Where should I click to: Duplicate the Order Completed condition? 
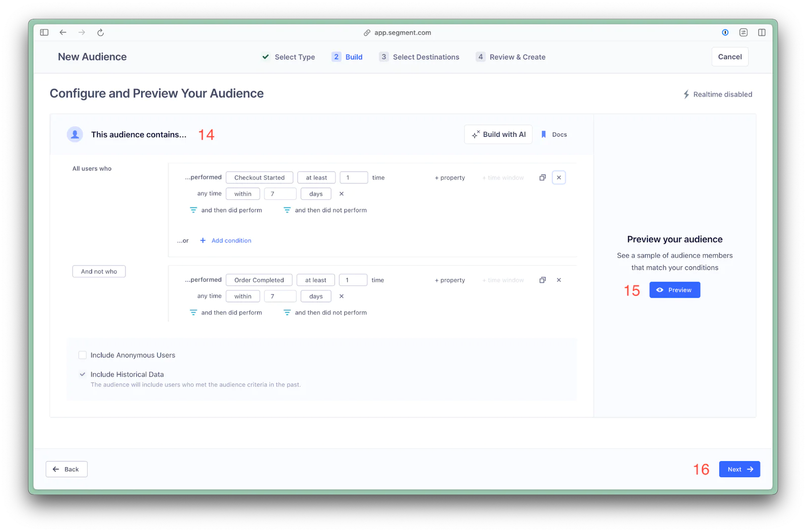click(543, 280)
